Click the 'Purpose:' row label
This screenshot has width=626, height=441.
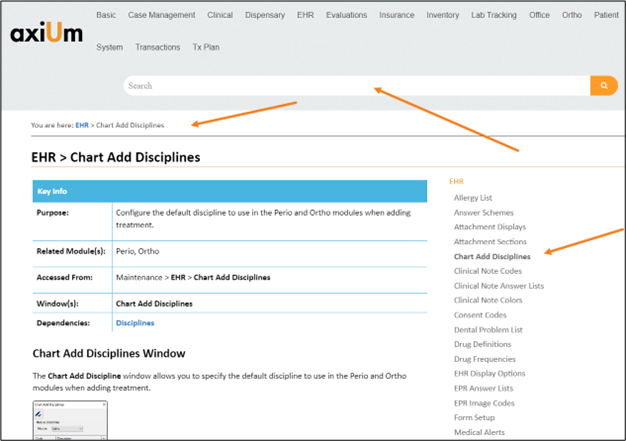tap(53, 213)
